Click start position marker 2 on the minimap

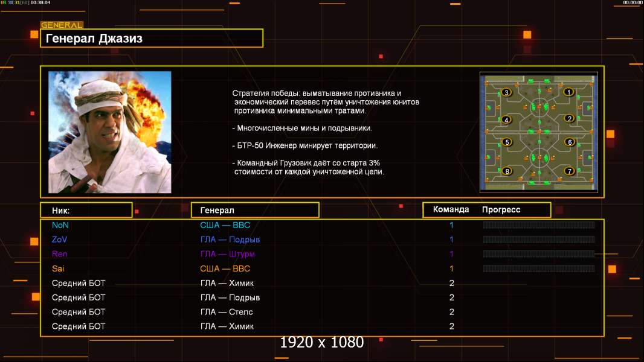click(x=569, y=118)
